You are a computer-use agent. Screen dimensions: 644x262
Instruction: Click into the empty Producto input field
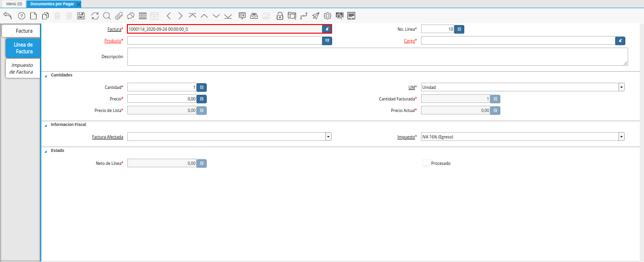[x=225, y=41]
